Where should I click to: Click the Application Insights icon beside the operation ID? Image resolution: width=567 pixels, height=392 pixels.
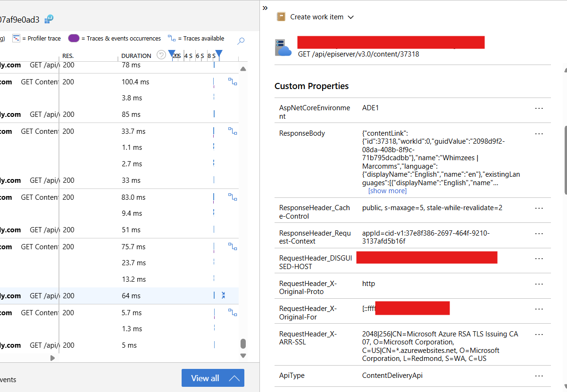pyautogui.click(x=49, y=19)
